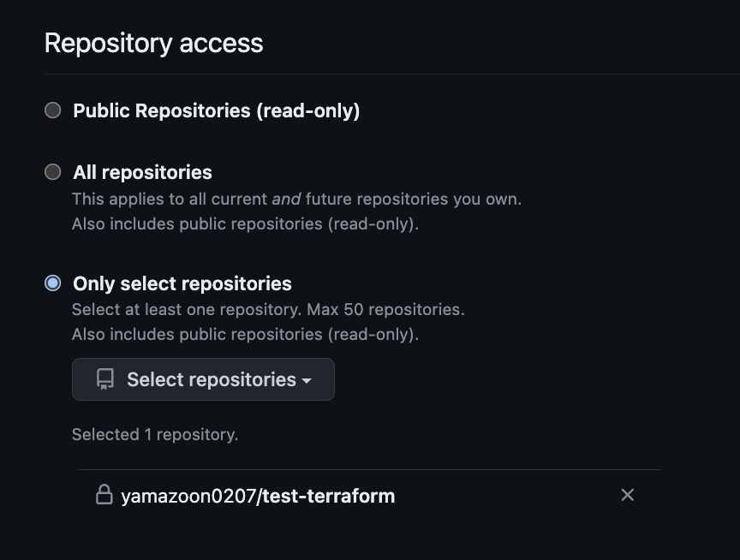Click the All repositories label text
The image size is (740, 560).
(142, 172)
